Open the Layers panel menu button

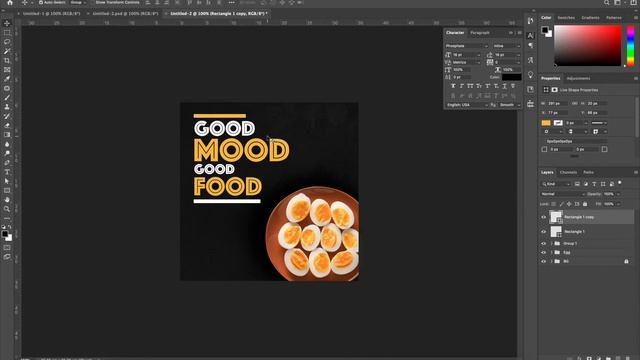click(636, 172)
